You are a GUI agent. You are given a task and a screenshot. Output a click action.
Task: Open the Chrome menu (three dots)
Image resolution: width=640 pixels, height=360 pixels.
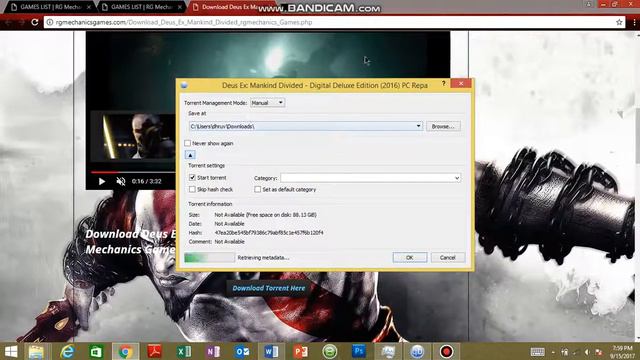(x=634, y=22)
